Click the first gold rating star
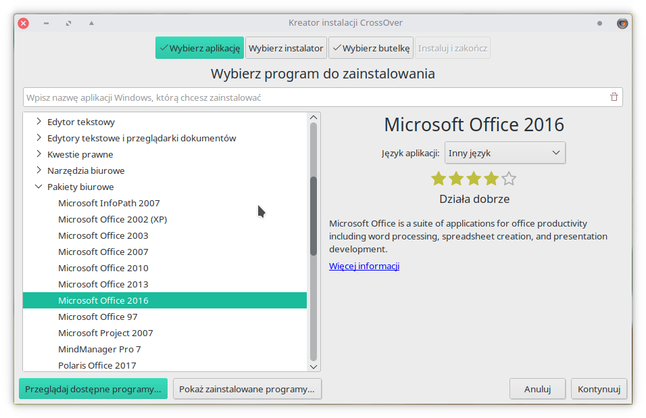The width and height of the screenshot is (646, 418). (x=438, y=179)
